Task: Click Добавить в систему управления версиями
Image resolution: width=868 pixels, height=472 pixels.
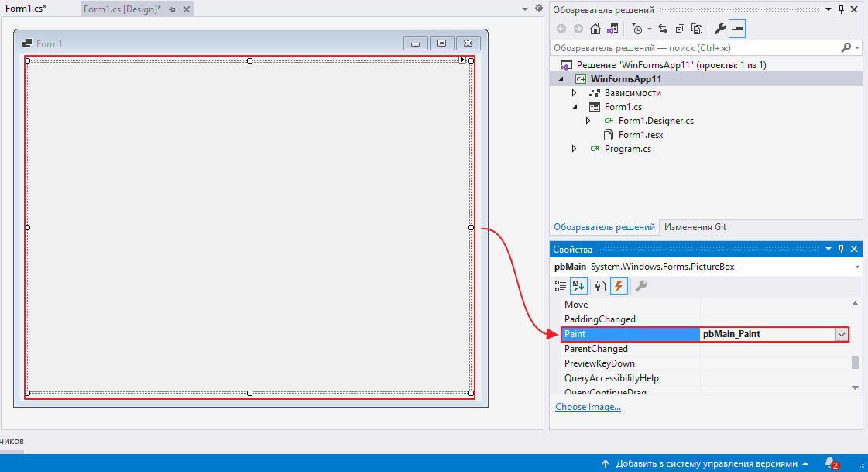Action: pos(706,463)
